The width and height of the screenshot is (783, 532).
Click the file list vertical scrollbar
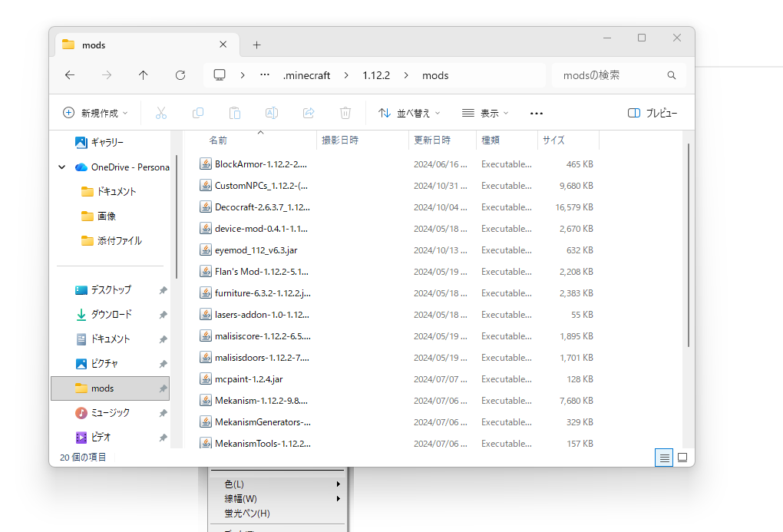tap(689, 246)
